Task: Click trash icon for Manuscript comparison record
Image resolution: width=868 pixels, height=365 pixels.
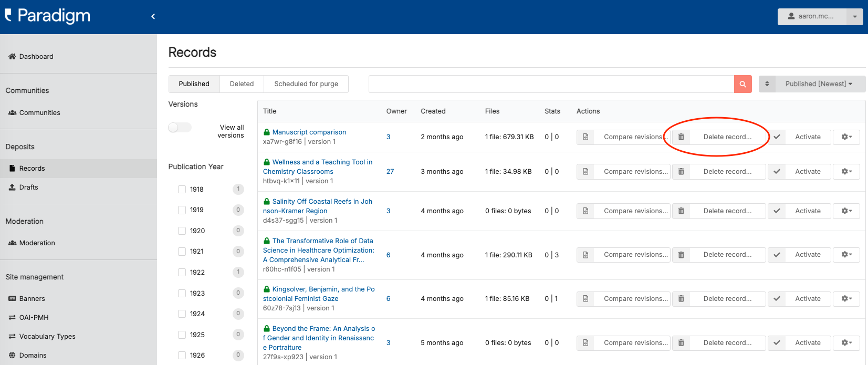Action: coord(681,137)
